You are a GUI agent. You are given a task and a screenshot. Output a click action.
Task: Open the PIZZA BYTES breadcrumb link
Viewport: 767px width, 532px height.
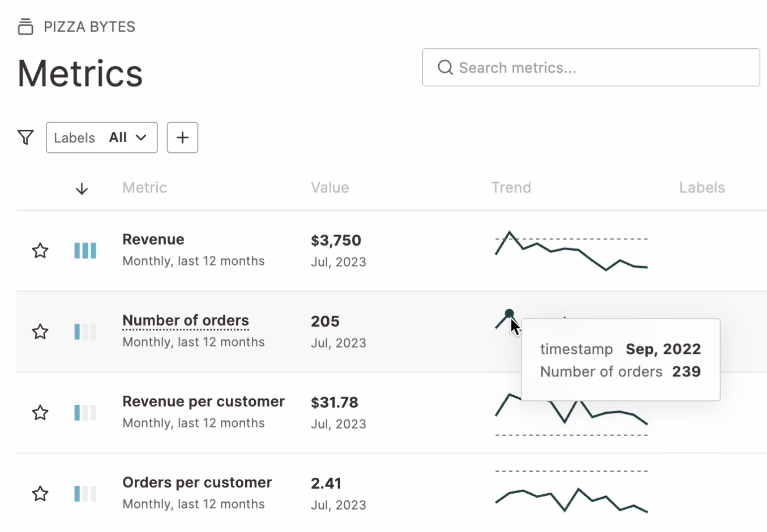tap(90, 27)
